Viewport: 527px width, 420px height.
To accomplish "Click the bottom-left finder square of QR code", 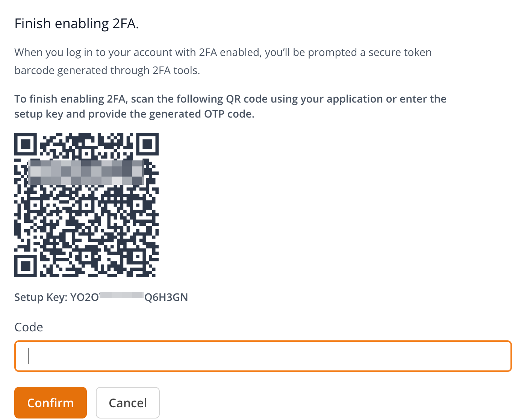I will pos(26,266).
